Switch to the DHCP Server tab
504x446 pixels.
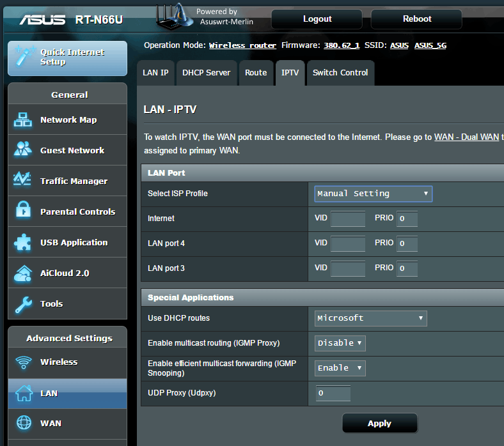pyautogui.click(x=207, y=73)
